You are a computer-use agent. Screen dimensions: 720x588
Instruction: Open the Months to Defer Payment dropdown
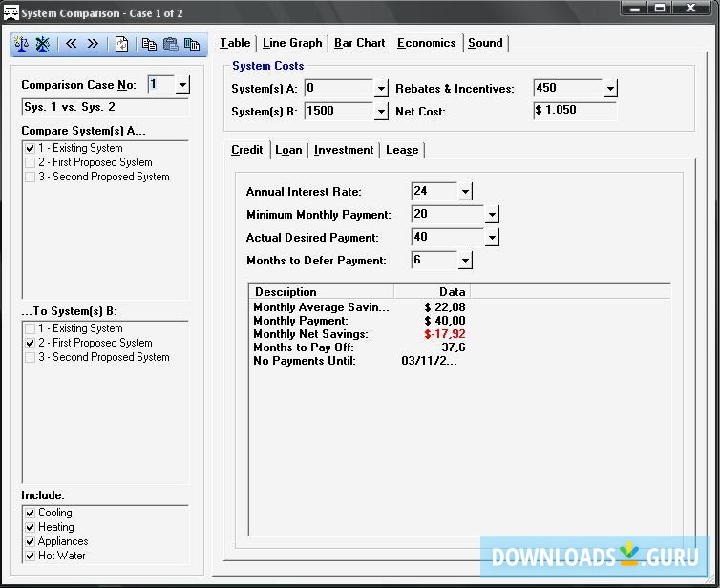click(x=465, y=261)
